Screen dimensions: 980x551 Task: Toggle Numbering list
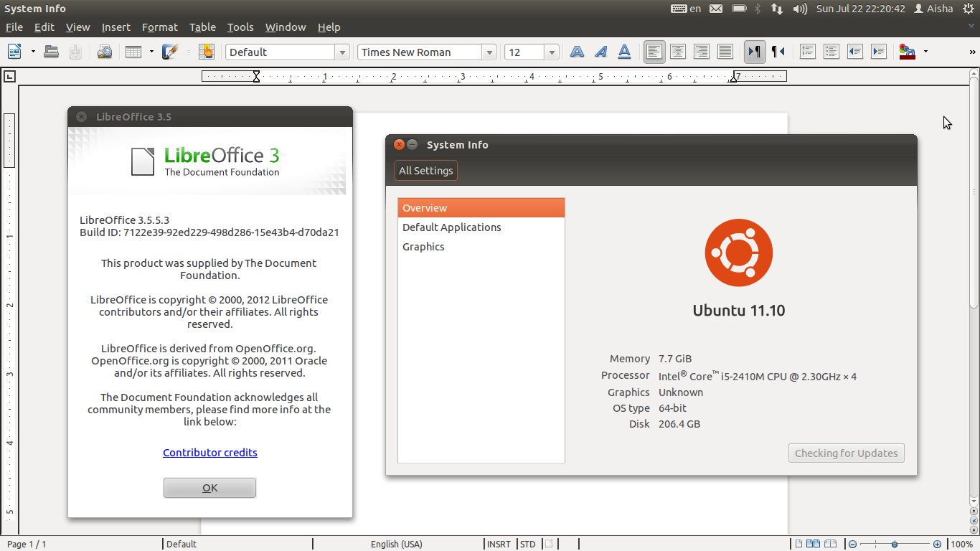coord(808,52)
